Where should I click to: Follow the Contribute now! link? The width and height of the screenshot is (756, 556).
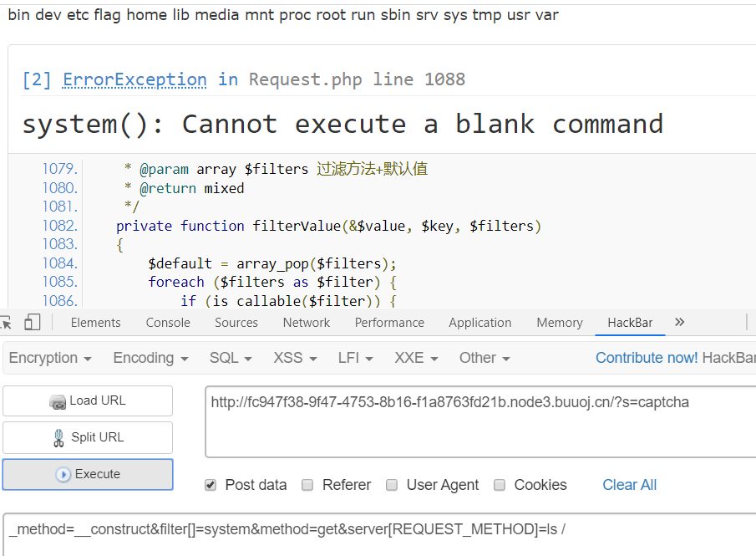pyautogui.click(x=647, y=358)
